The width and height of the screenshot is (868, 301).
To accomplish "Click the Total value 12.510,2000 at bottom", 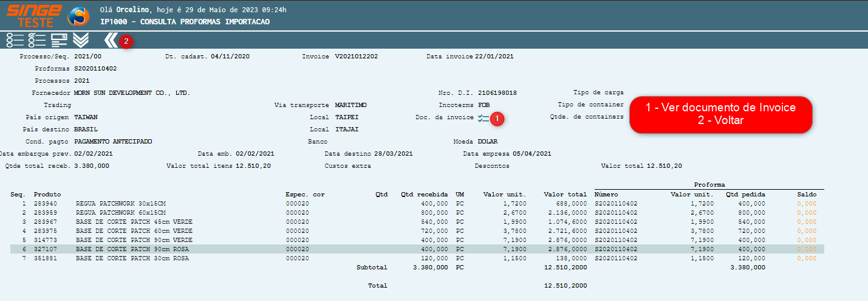I will (x=566, y=285).
